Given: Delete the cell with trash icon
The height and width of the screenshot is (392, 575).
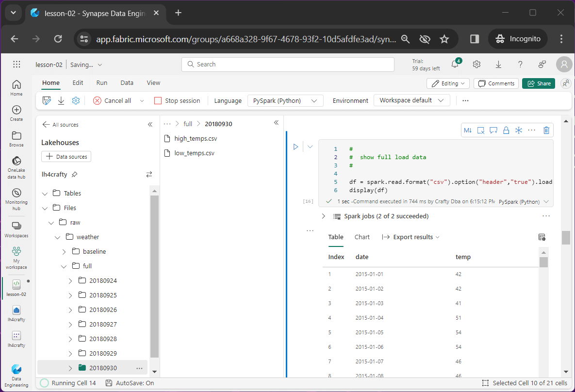Looking at the screenshot, I should pyautogui.click(x=546, y=130).
